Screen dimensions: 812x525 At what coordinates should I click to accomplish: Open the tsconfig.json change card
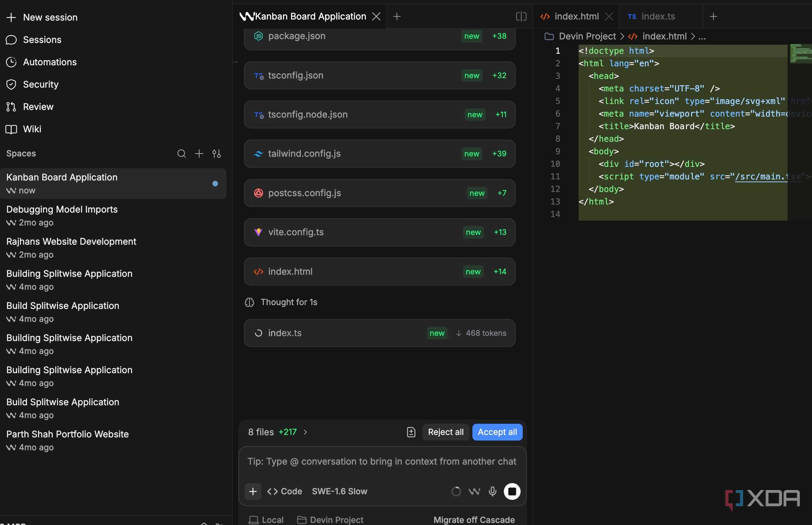coord(379,75)
